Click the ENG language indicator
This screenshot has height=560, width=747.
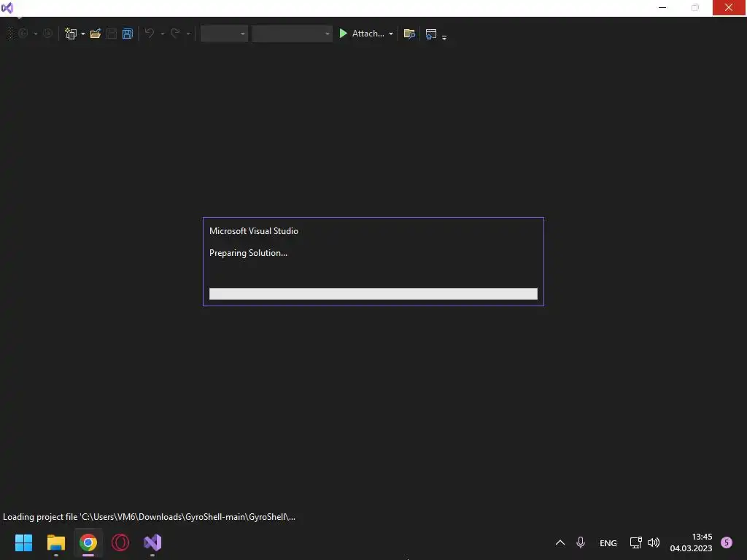pyautogui.click(x=608, y=542)
